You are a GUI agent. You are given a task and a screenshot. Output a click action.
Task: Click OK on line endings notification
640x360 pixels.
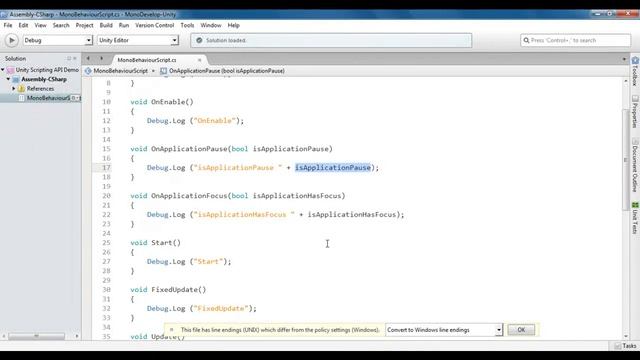521,330
